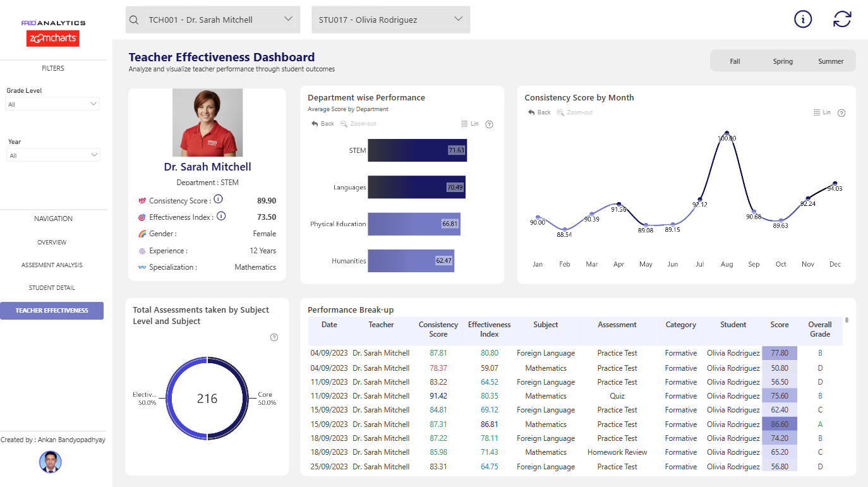Image resolution: width=868 pixels, height=487 pixels.
Task: Click the grade A cell
Action: coord(820,424)
